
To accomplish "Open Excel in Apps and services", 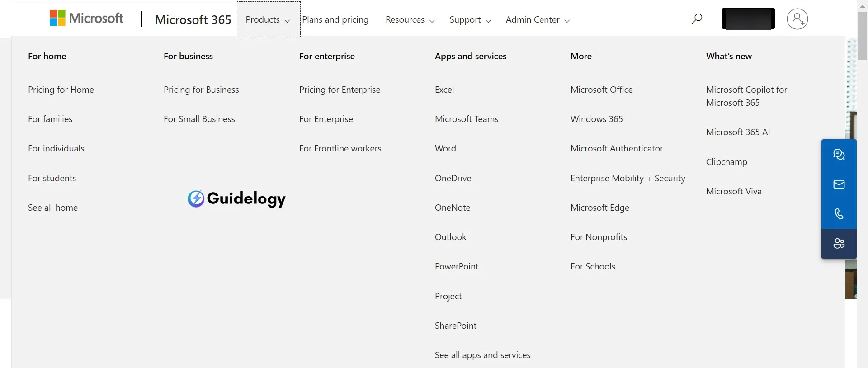I will [x=444, y=90].
